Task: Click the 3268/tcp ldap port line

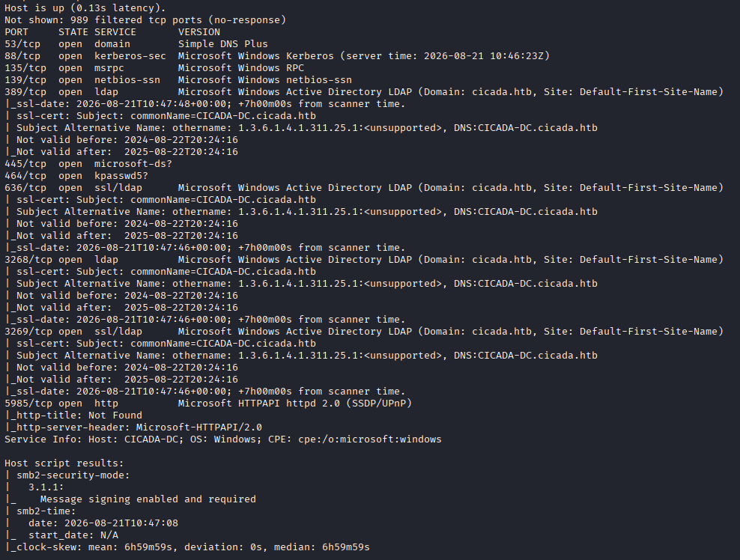Action: [364, 260]
